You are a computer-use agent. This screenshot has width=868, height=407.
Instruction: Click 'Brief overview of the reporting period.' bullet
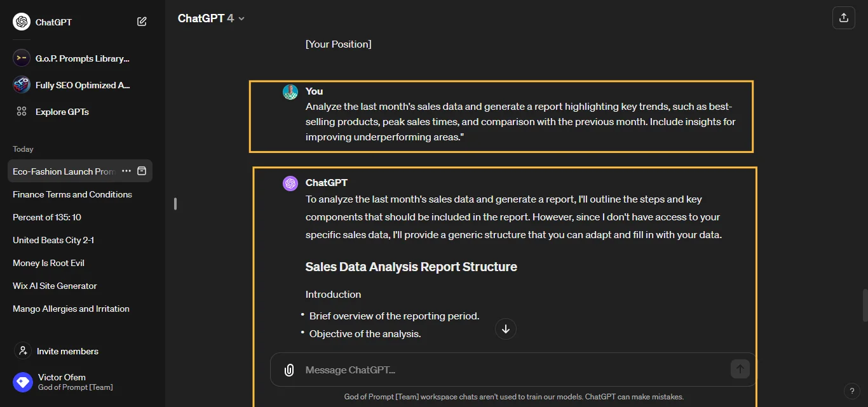(x=394, y=316)
